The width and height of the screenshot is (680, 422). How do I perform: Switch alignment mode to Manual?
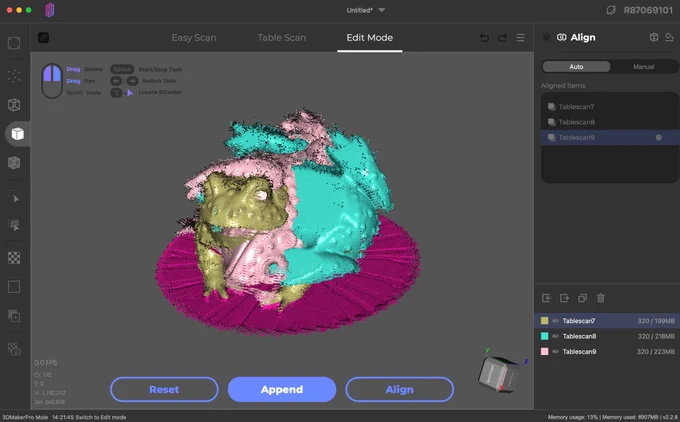click(x=644, y=67)
